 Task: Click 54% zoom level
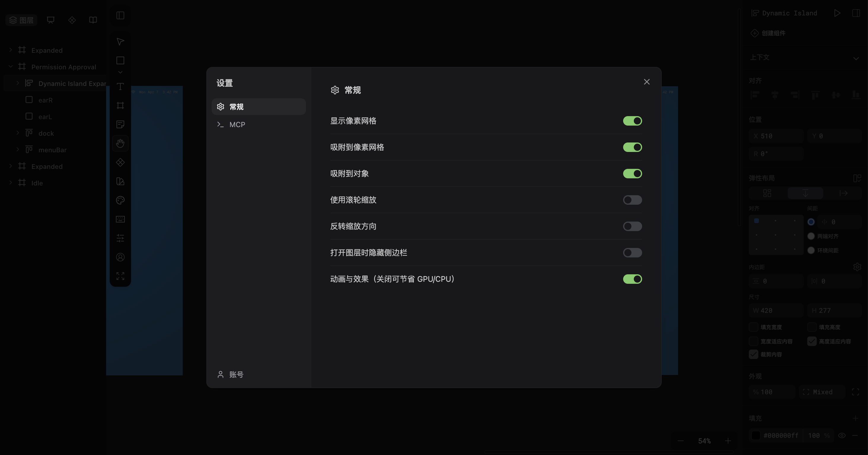(704, 441)
